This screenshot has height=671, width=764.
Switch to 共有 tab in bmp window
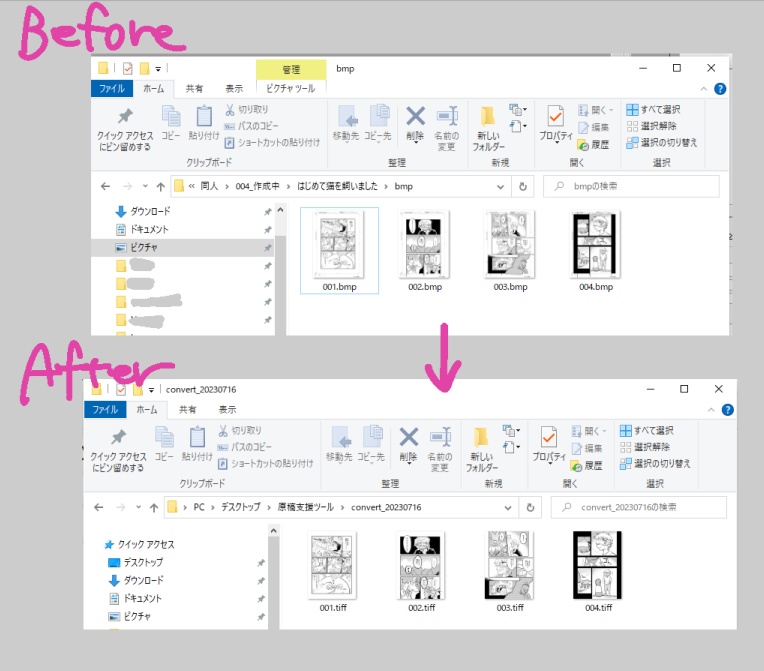point(194,89)
